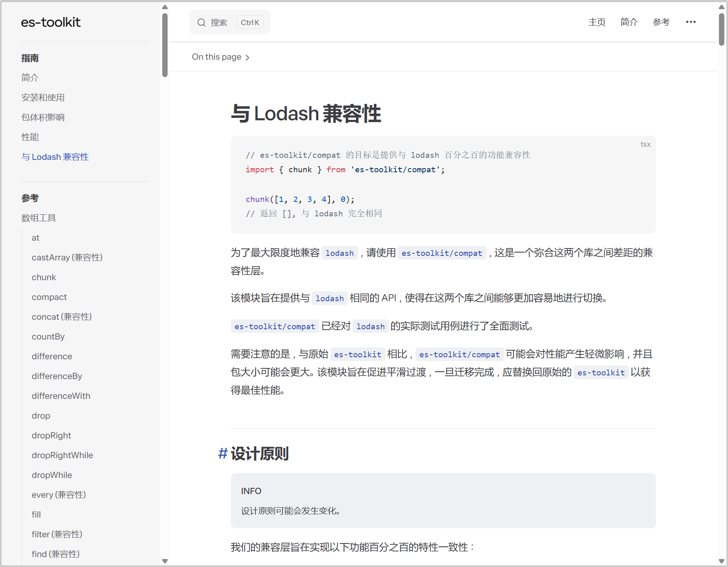
Task: Click the 参考 sidebar heading
Action: pyautogui.click(x=30, y=198)
